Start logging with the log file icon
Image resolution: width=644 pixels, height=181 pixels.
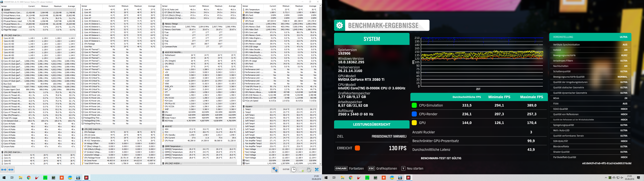tap(301, 169)
